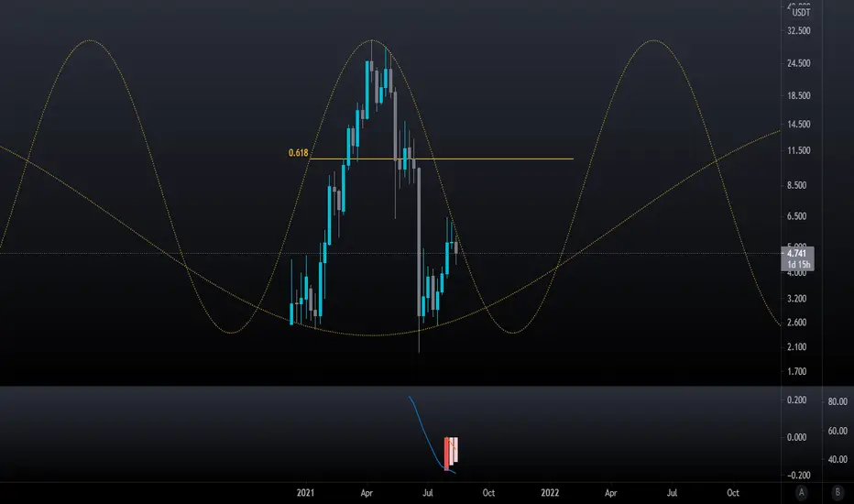Click the indicator scale value 0.200
Viewport: 854px width, 504px height.
(797, 400)
